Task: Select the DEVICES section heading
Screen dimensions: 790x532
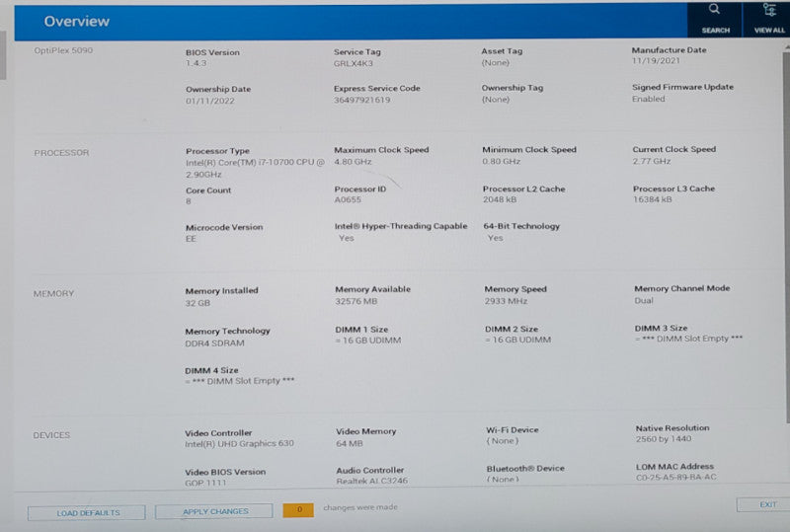Action: pos(51,435)
